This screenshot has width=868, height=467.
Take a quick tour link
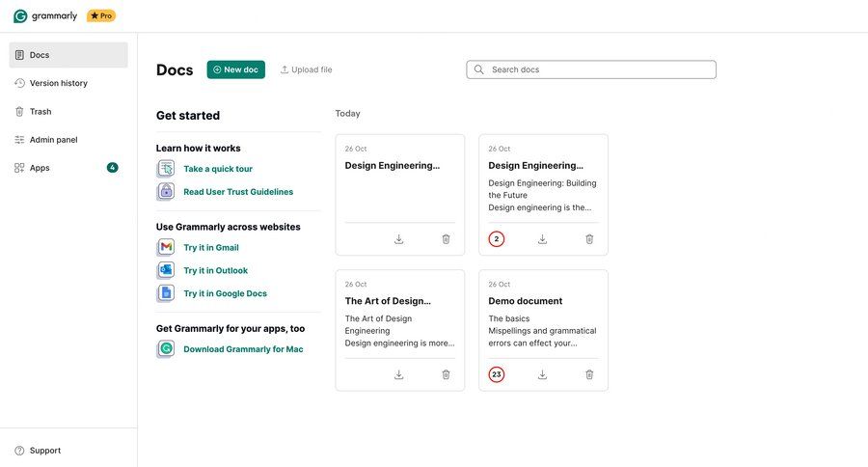coord(218,169)
